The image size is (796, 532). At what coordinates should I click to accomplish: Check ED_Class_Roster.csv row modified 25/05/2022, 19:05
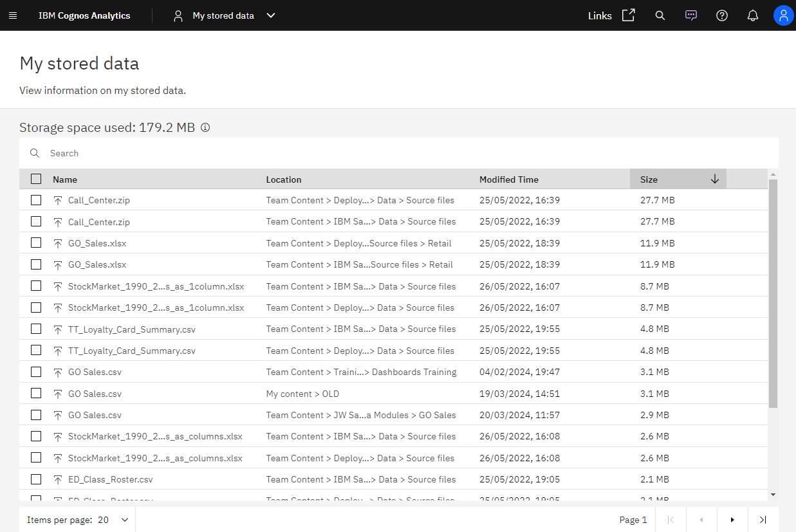36,479
